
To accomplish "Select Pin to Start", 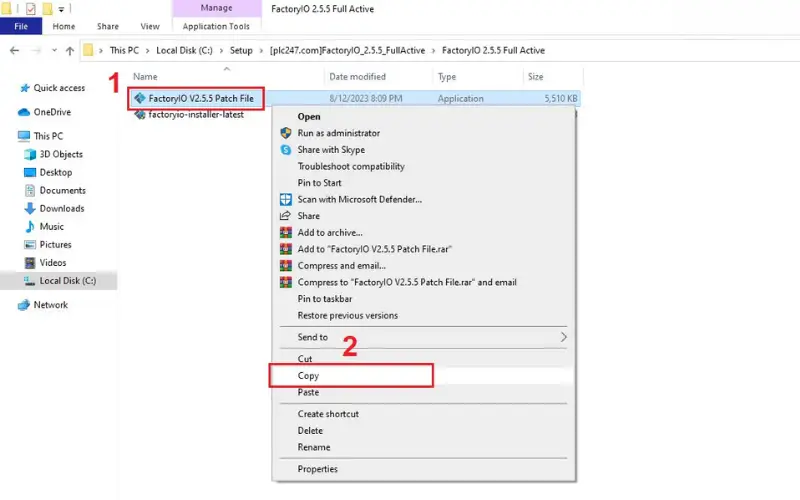I will [x=319, y=183].
